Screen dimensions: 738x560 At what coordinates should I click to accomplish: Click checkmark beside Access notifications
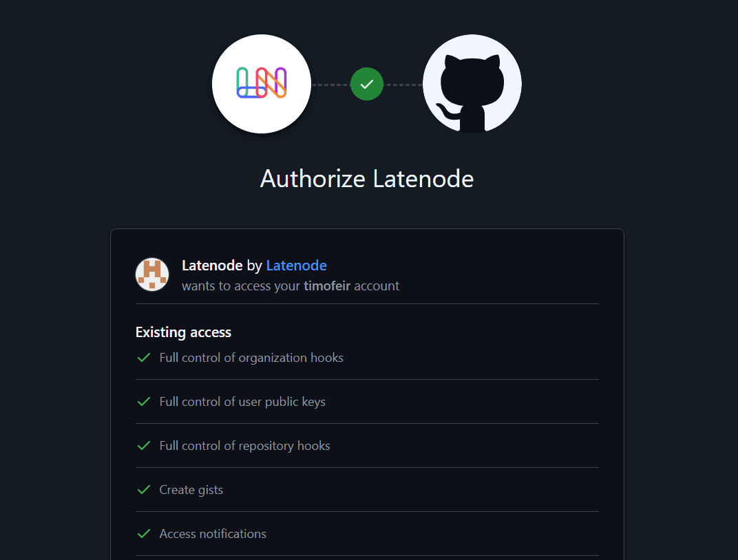tap(144, 534)
